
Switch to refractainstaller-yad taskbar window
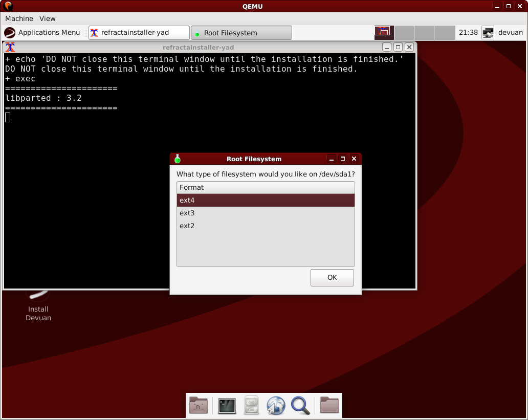coord(139,33)
